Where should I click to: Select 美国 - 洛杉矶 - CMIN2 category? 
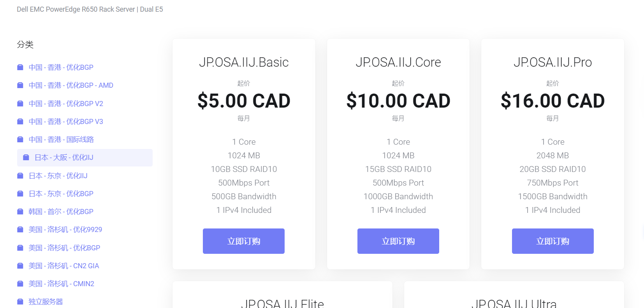tap(61, 284)
